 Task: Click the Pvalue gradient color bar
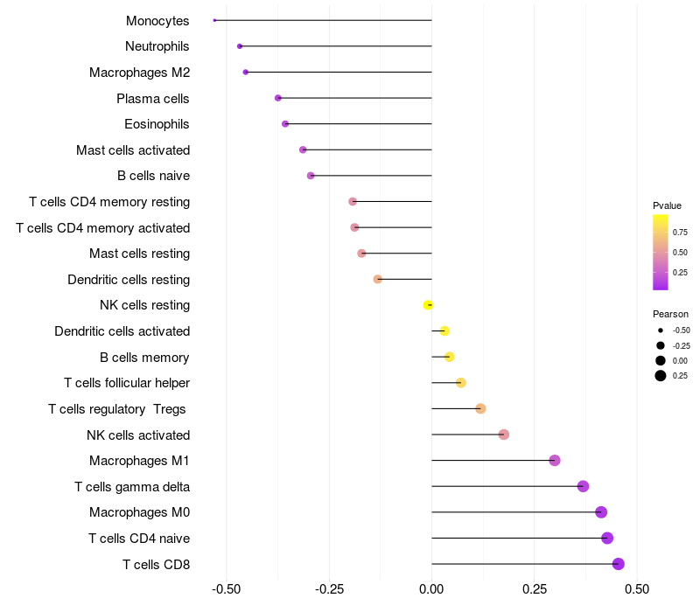click(661, 252)
